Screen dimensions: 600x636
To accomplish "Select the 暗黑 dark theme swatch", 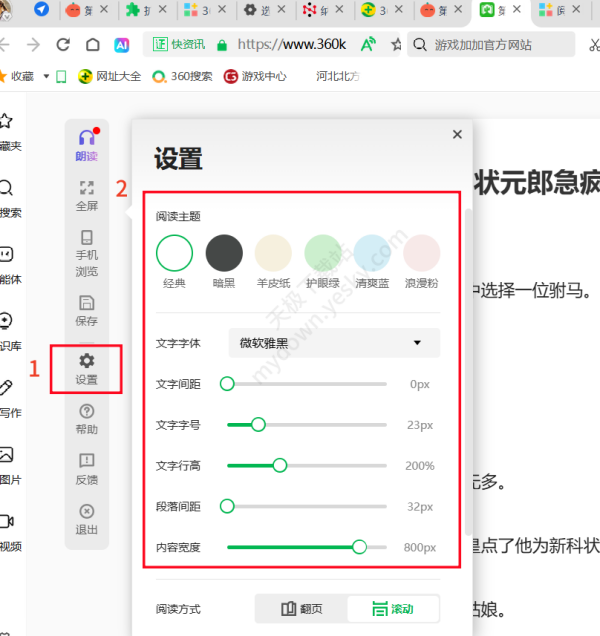I will tap(224, 253).
